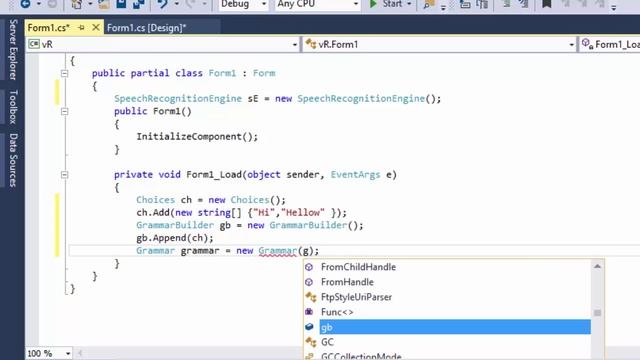Open the Form1_Load member dropdown
This screenshot has height=360, width=640.
(610, 44)
